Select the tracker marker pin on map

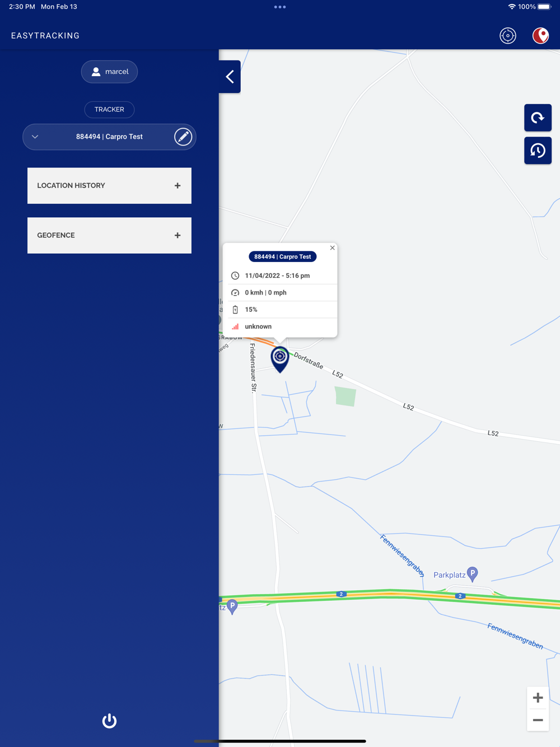[280, 359]
